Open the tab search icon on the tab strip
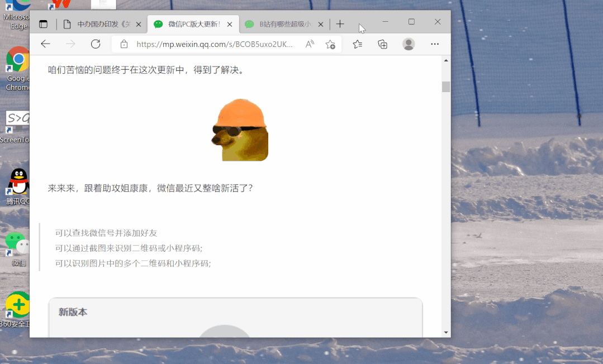The width and height of the screenshot is (603, 364). [44, 24]
